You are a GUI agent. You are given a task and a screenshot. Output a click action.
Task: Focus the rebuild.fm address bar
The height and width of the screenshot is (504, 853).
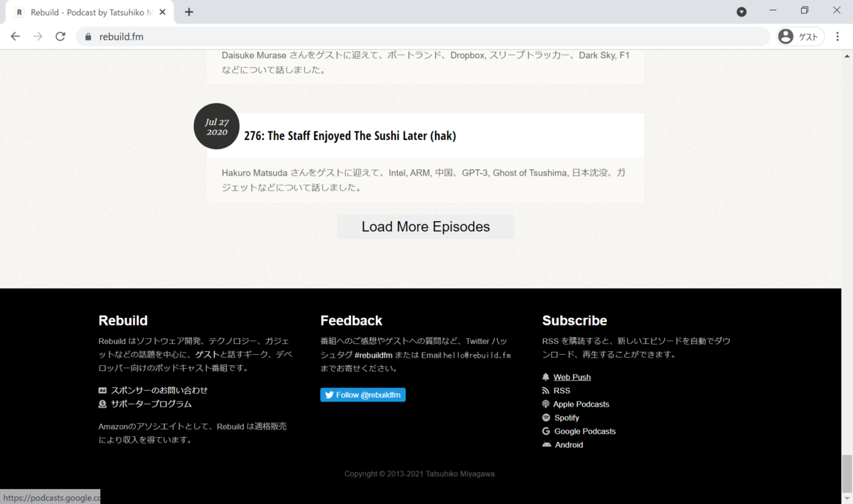coord(422,36)
